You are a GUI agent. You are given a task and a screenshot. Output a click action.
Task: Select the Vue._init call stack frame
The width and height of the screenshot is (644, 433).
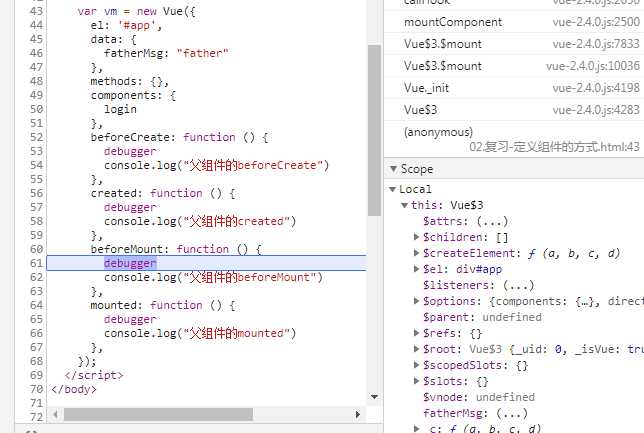click(x=514, y=88)
